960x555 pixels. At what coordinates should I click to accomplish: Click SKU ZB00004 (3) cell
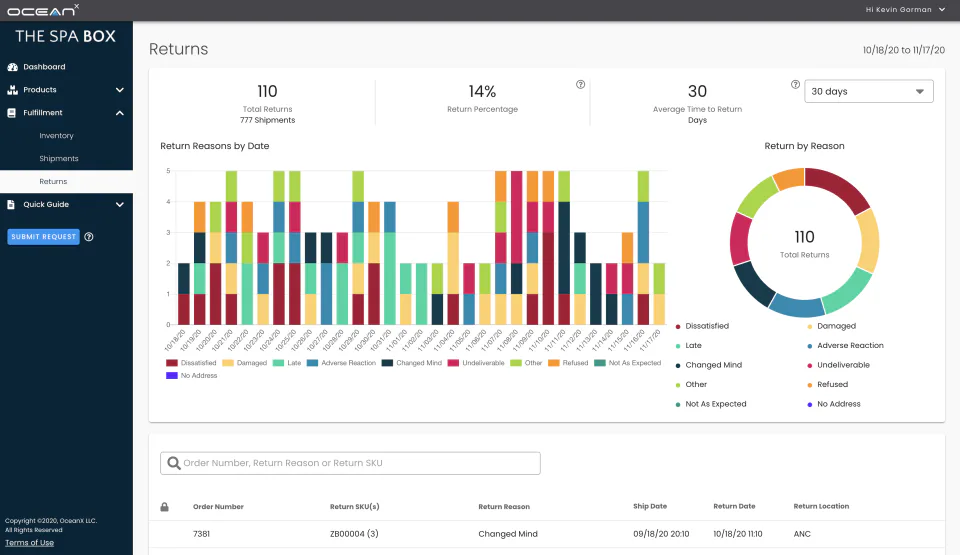pos(354,534)
